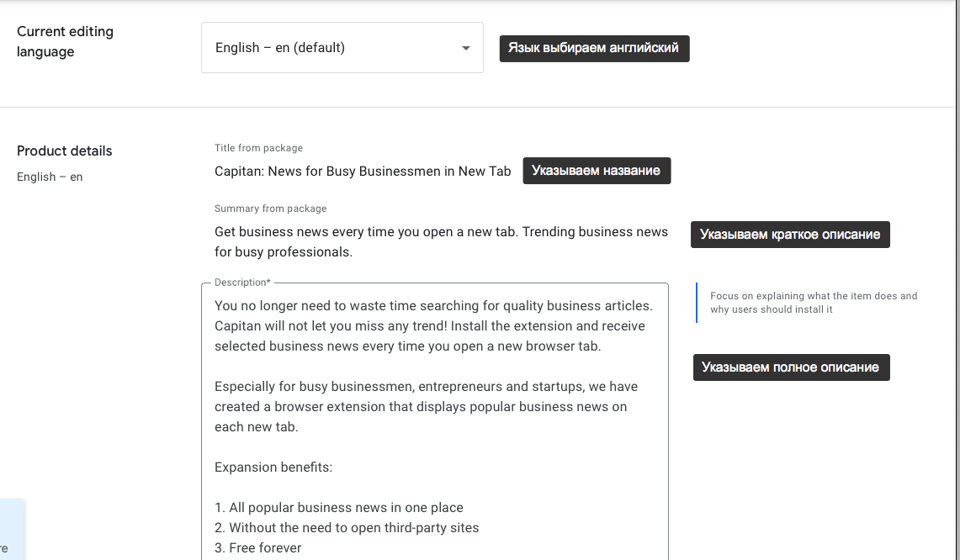Click the Description text area's first paragraph

pyautogui.click(x=432, y=326)
